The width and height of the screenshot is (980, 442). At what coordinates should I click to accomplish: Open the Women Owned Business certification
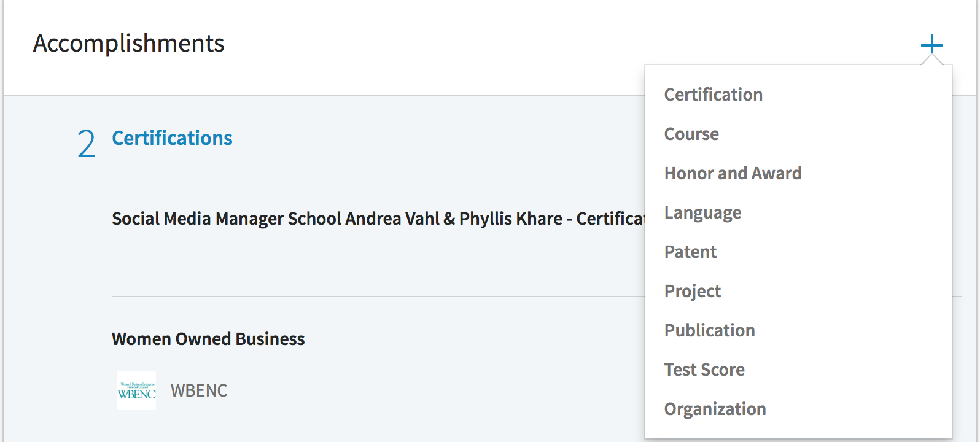(x=208, y=339)
